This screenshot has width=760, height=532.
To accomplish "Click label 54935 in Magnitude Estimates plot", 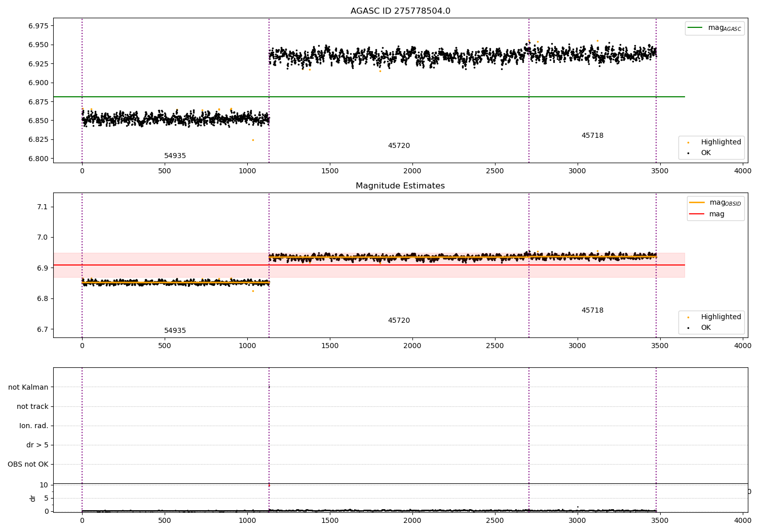I will (175, 331).
